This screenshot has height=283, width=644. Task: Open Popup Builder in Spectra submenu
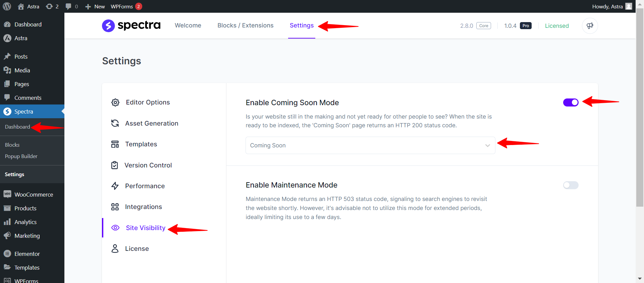click(x=21, y=156)
